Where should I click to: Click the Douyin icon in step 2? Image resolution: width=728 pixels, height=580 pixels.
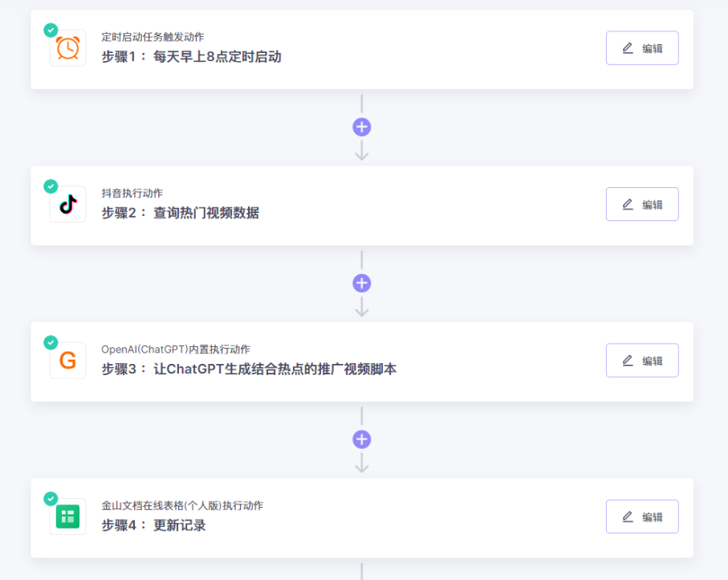[x=67, y=205]
